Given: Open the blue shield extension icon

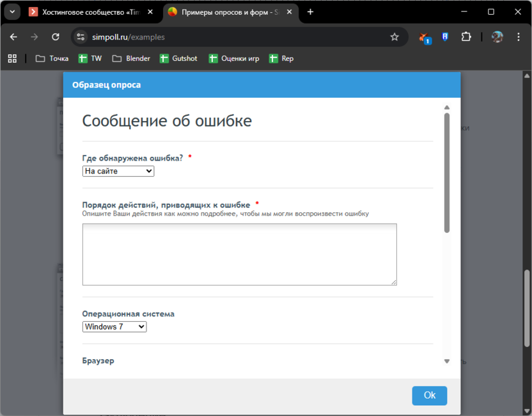Looking at the screenshot, I should [x=445, y=37].
